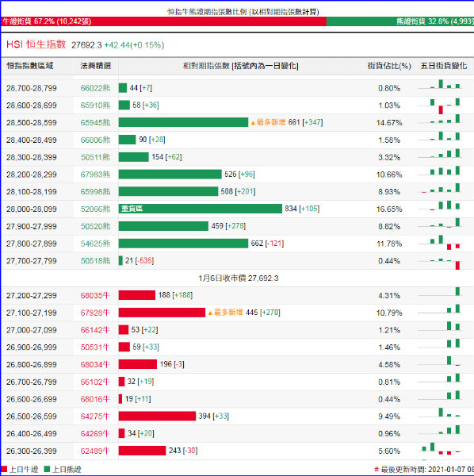Click the 最後更新時間 timestamp

pyautogui.click(x=424, y=470)
